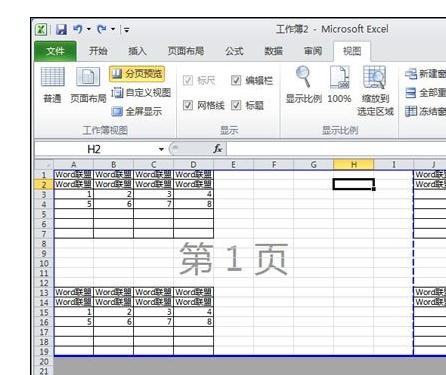Select row 1 header
Image resolution: width=446 pixels, height=375 pixels.
(44, 175)
